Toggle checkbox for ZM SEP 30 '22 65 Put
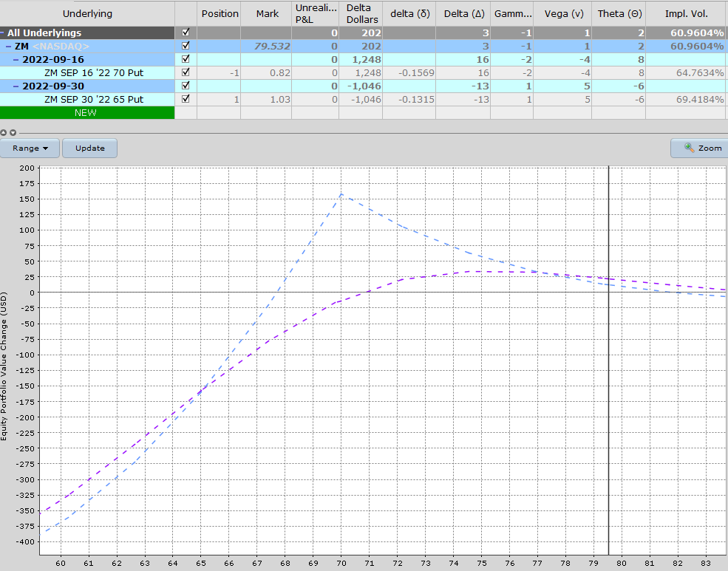The image size is (728, 571). pos(186,99)
